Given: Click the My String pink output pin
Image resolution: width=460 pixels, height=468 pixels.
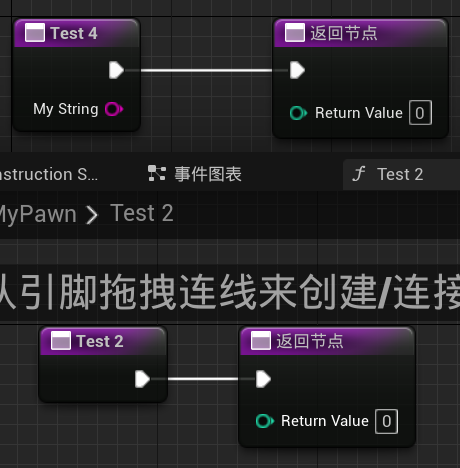Looking at the screenshot, I should tap(114, 109).
